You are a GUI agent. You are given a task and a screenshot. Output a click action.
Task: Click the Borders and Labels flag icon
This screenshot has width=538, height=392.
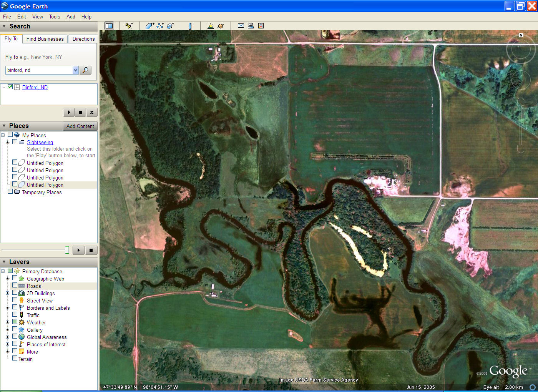pyautogui.click(x=22, y=307)
